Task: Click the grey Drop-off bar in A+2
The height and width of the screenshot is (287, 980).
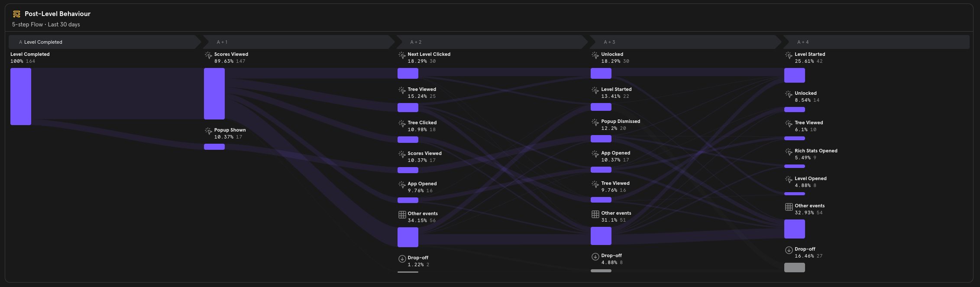Action: click(408, 272)
